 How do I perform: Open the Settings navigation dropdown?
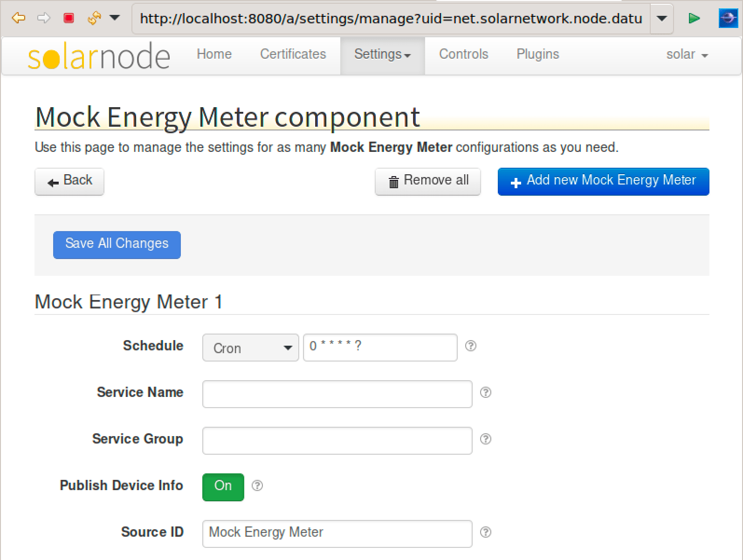(382, 55)
